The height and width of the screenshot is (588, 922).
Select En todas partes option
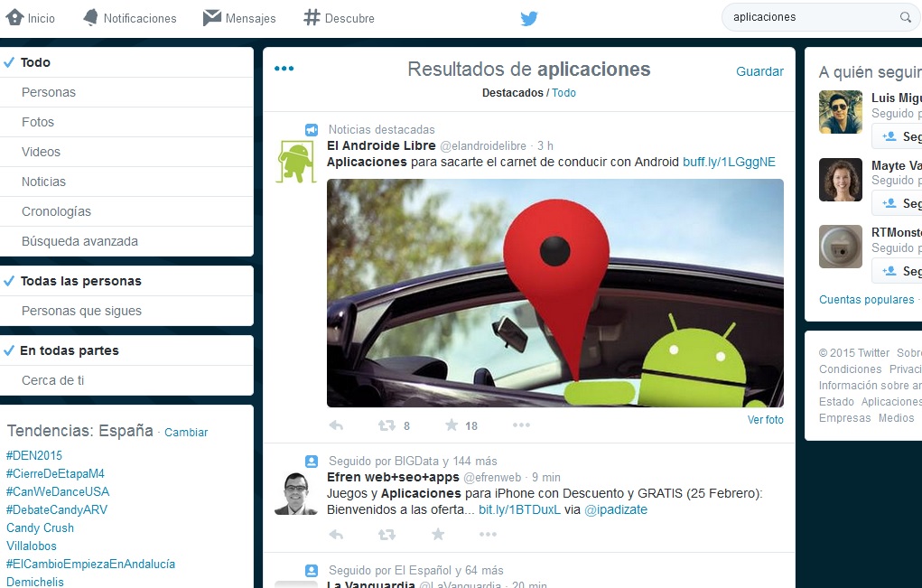point(126,350)
